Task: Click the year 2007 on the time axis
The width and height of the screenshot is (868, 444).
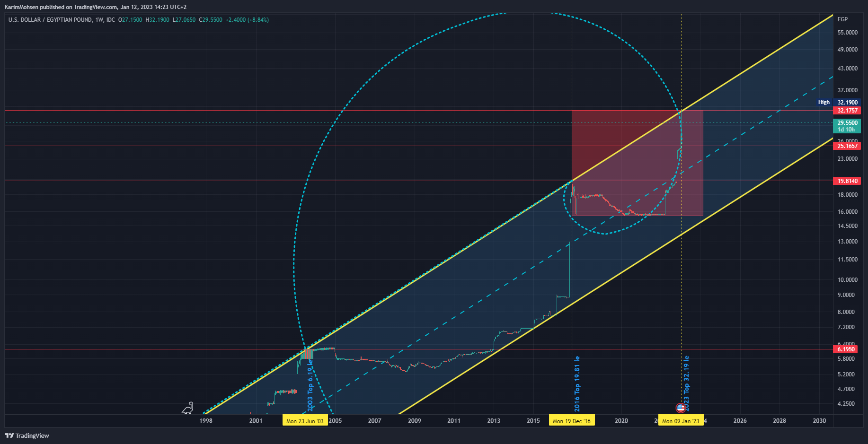Action: pos(374,421)
